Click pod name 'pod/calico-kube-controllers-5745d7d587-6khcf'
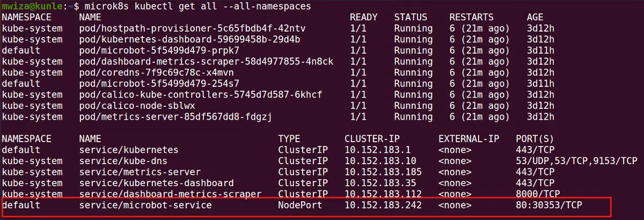The height and width of the screenshot is (220, 644). pyautogui.click(x=201, y=95)
